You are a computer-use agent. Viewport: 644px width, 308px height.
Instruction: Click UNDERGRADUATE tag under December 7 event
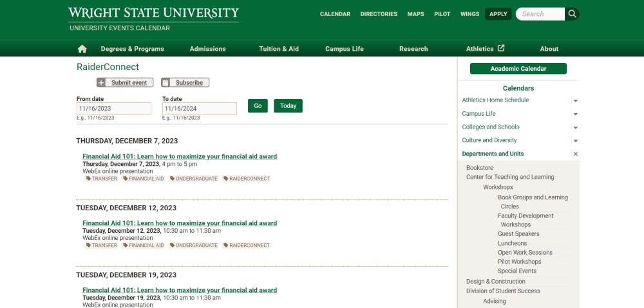[193, 178]
